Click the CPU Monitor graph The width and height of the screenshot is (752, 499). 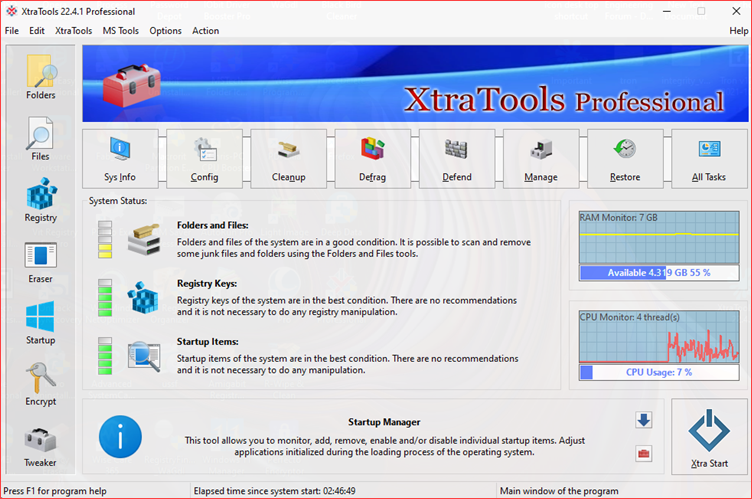coord(659,336)
